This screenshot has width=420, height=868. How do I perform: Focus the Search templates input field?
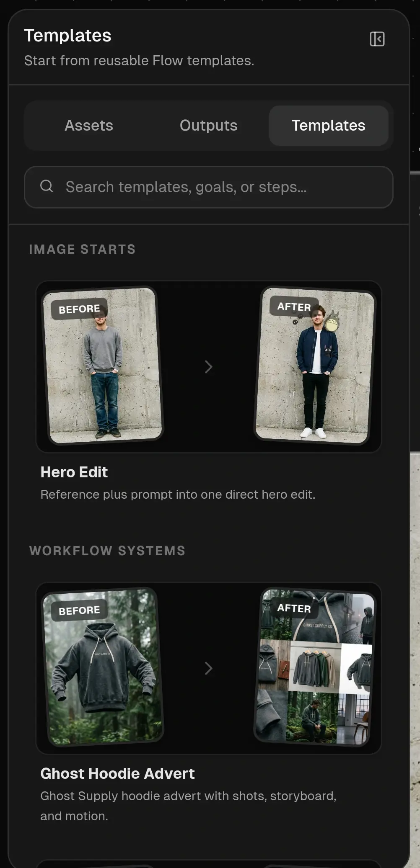click(209, 187)
